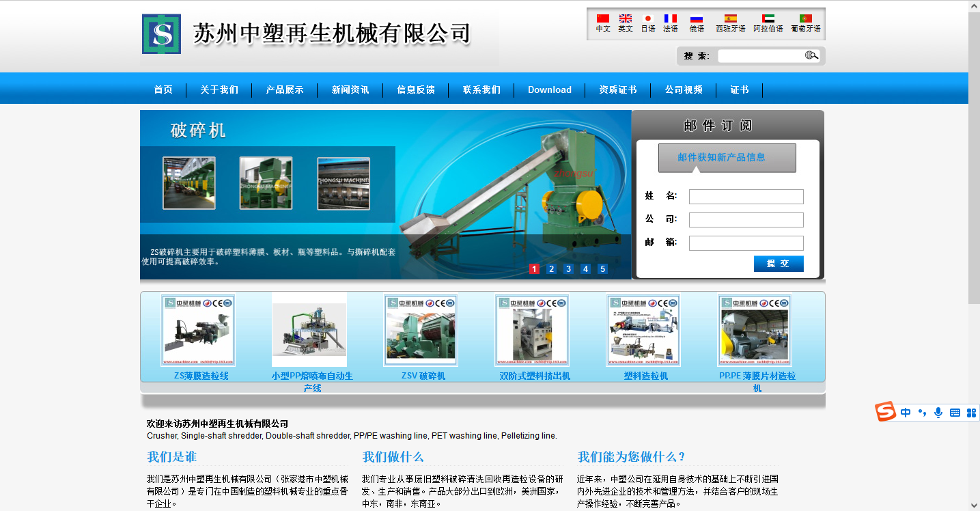Click the scrollbar up arrow
Screen dimensions: 980x511
[974, 6]
